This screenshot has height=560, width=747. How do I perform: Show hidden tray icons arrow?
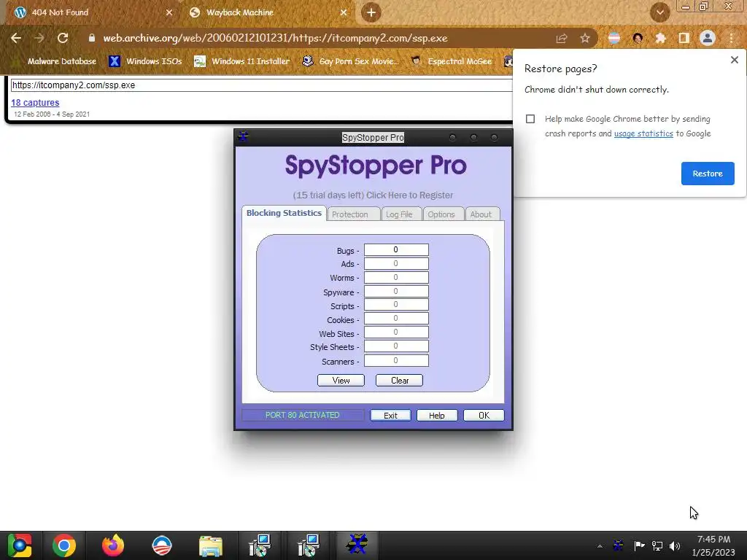coord(600,546)
